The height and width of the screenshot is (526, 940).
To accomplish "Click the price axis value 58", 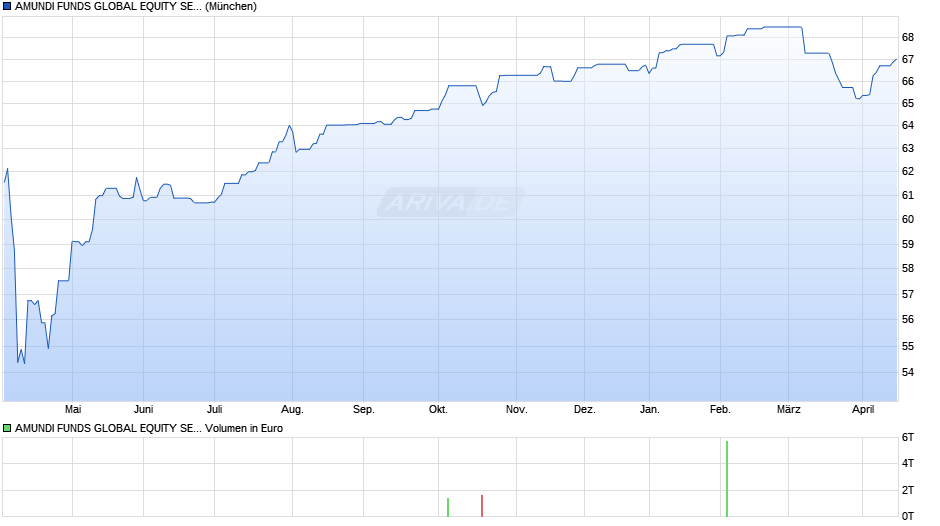I will (x=908, y=269).
